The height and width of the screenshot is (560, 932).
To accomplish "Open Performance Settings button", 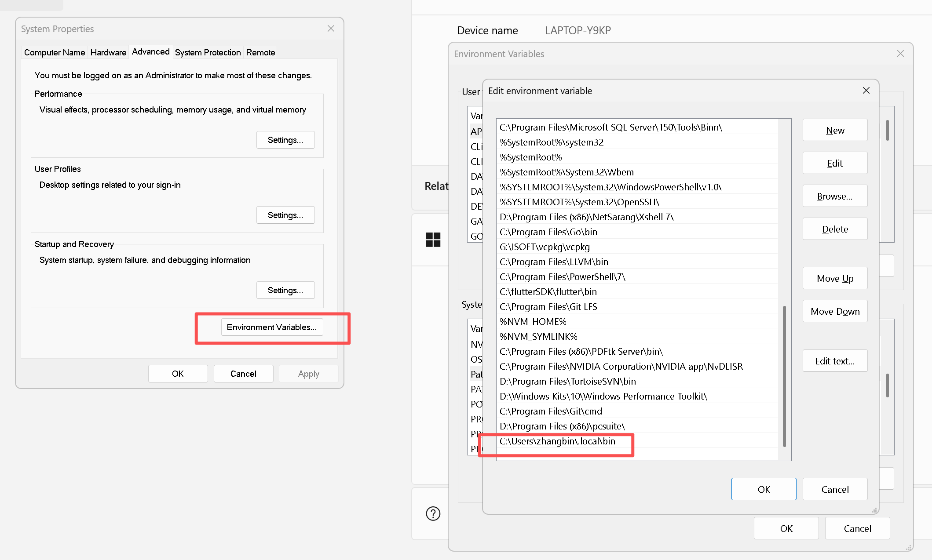I will (285, 140).
